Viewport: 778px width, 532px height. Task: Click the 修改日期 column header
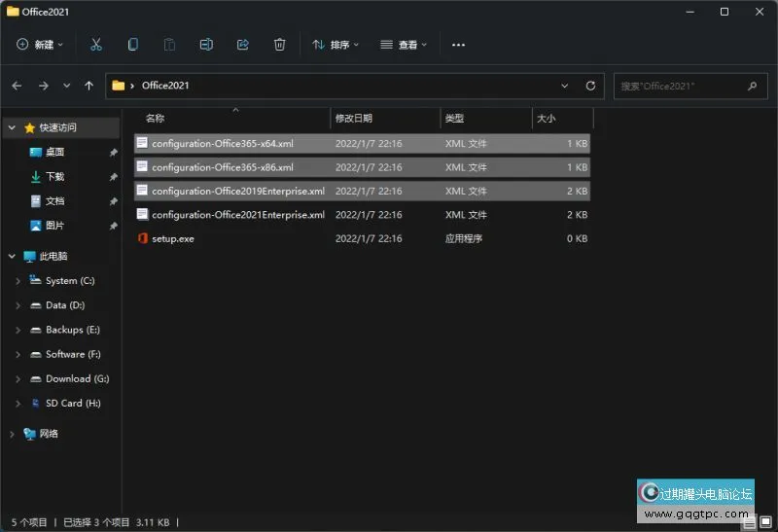click(x=354, y=119)
